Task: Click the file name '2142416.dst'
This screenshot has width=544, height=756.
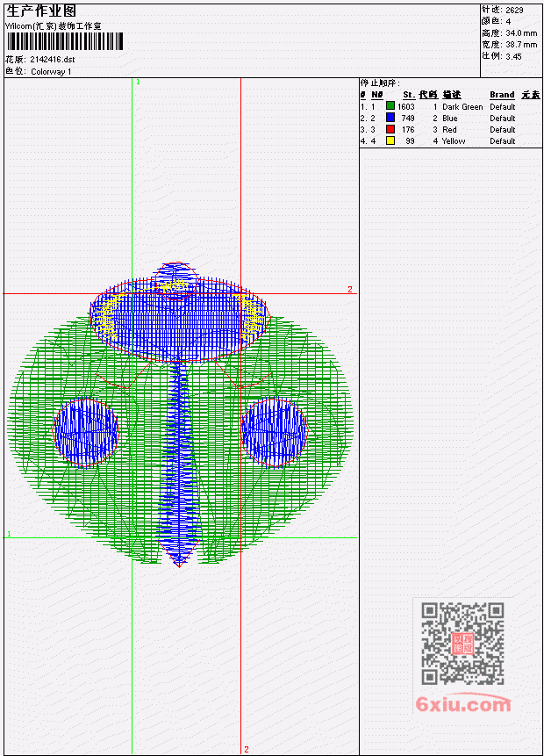Action: coord(52,60)
